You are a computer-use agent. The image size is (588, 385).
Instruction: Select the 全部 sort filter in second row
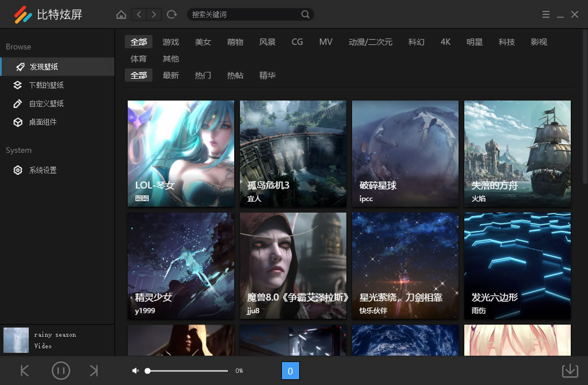tap(139, 75)
